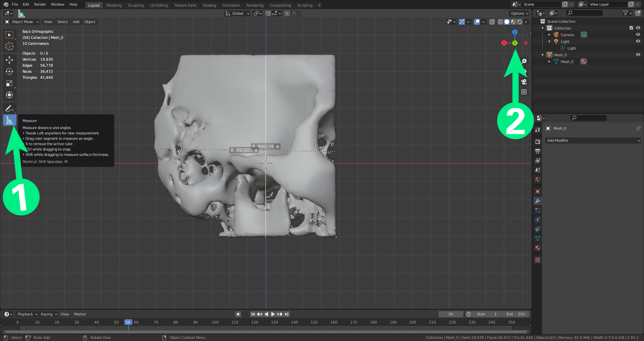Viewport: 644px width, 341px height.
Task: Open the Object Mode dropdown
Action: (x=22, y=22)
